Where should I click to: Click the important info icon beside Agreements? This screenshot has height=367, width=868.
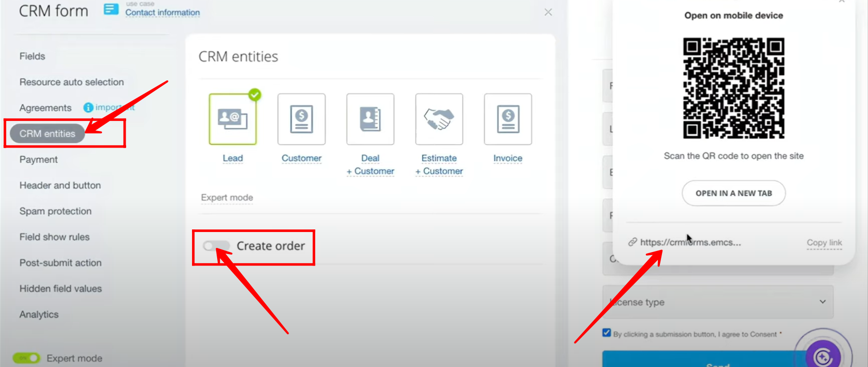88,107
